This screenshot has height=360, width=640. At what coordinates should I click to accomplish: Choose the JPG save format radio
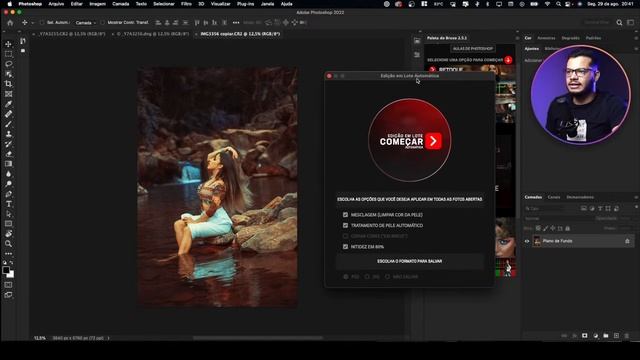pos(367,277)
